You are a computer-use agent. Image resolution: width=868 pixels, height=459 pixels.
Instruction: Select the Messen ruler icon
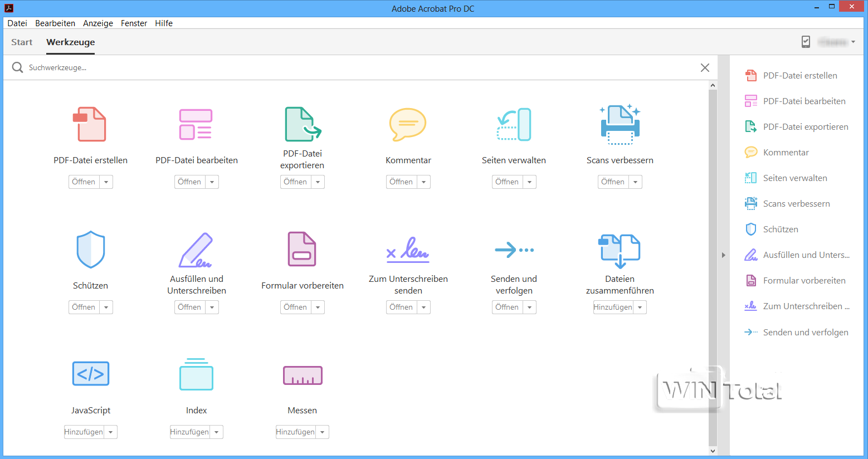[x=303, y=375]
